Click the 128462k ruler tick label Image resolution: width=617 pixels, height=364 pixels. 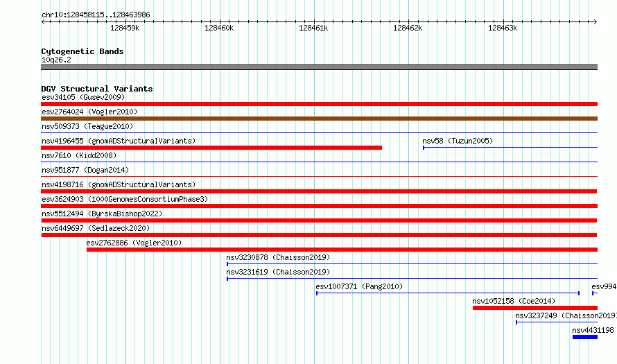pos(408,28)
